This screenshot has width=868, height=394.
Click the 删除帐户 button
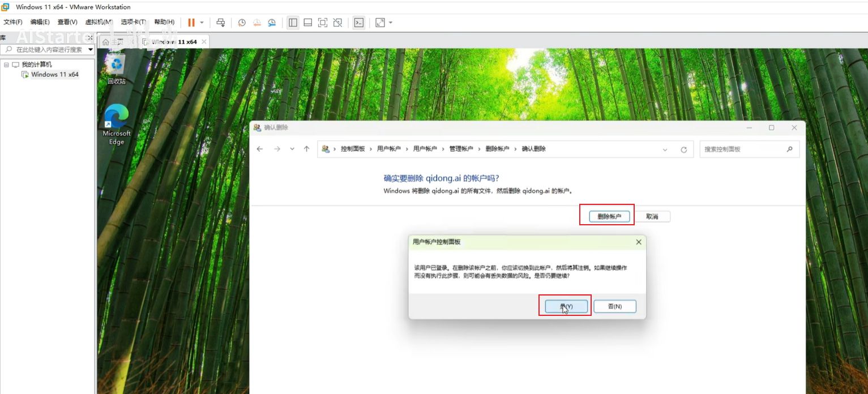pyautogui.click(x=609, y=216)
